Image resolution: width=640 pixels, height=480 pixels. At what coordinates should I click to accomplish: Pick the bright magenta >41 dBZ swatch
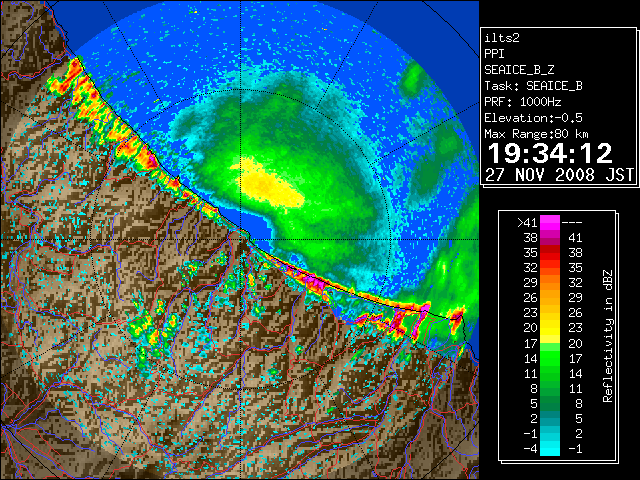(550, 223)
